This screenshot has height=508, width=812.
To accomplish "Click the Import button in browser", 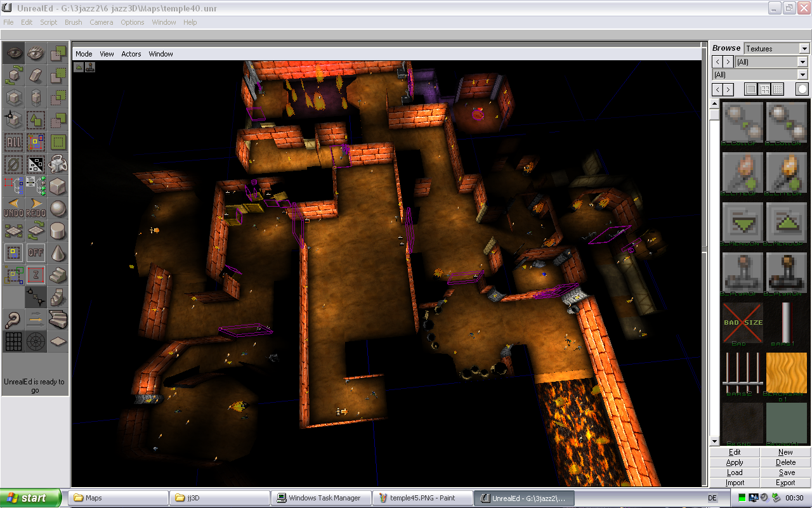I will coord(735,483).
